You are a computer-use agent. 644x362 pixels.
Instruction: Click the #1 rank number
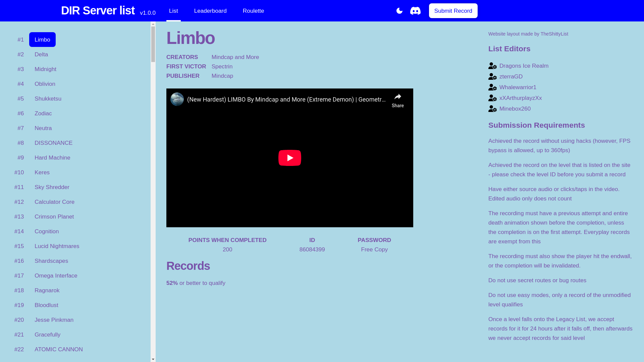coord(21,40)
